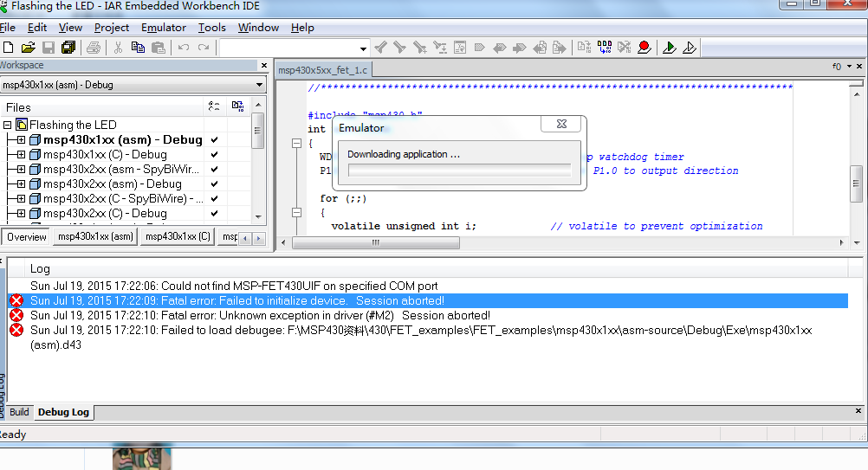Click the Save floppy disk icon

click(x=49, y=48)
